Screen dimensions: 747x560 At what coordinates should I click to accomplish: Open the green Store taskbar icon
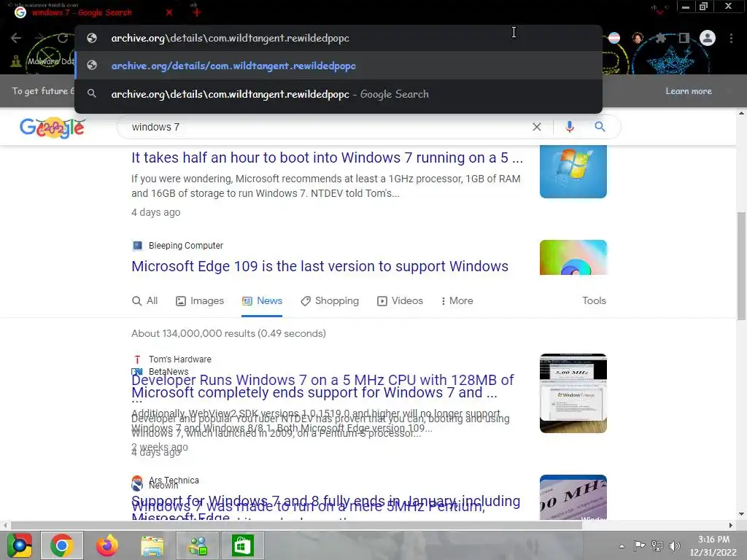pyautogui.click(x=242, y=545)
